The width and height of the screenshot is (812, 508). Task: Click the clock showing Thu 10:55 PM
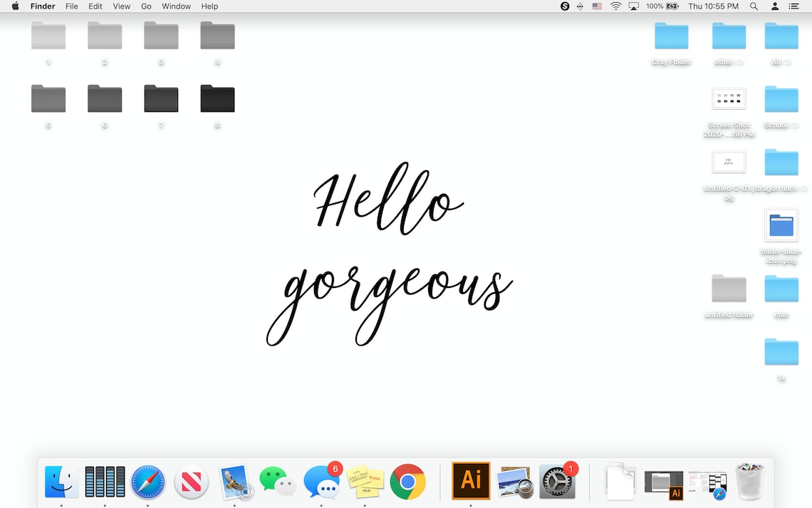714,6
